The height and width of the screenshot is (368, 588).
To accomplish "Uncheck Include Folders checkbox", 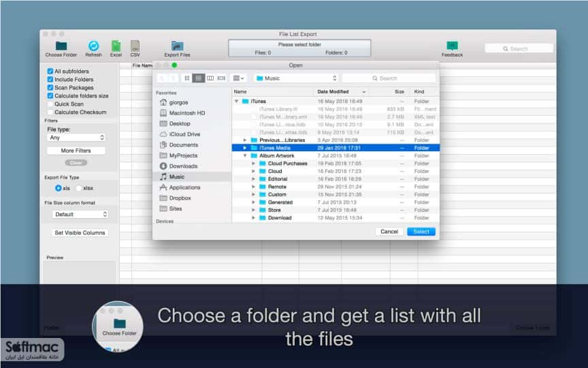I will tap(50, 79).
